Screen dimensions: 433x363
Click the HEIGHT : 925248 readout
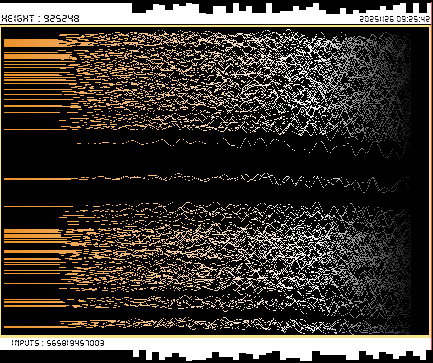[40, 18]
